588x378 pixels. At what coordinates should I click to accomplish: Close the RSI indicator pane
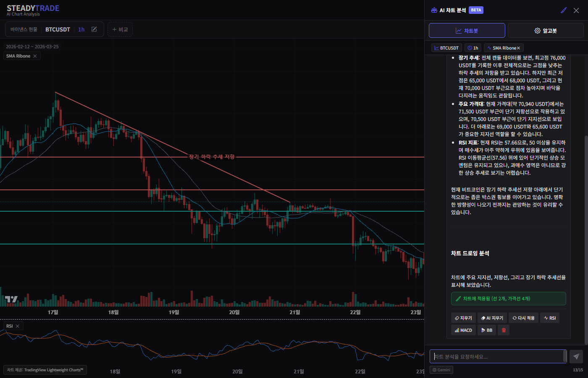tap(17, 326)
